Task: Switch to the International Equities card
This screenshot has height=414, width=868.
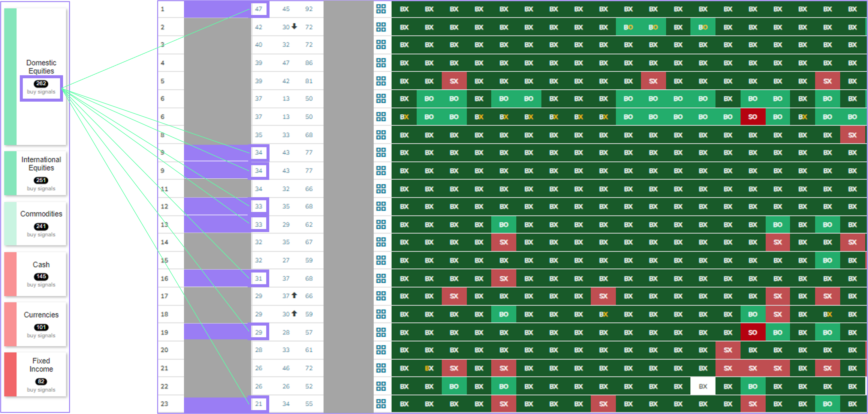Action: pyautogui.click(x=35, y=173)
